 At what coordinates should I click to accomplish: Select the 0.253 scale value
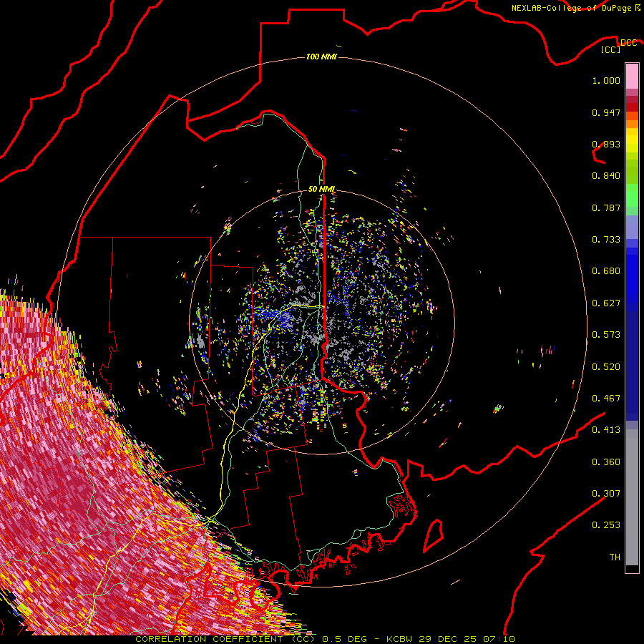click(x=606, y=525)
